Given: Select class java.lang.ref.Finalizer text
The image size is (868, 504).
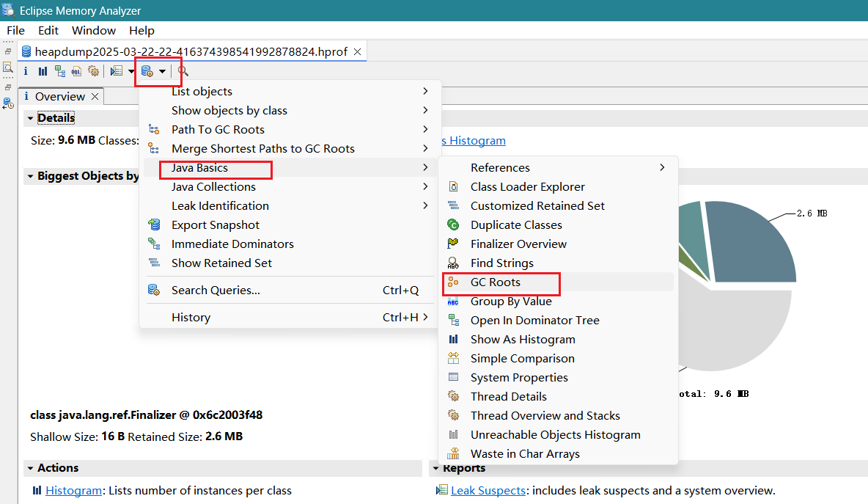Looking at the screenshot, I should [x=146, y=414].
